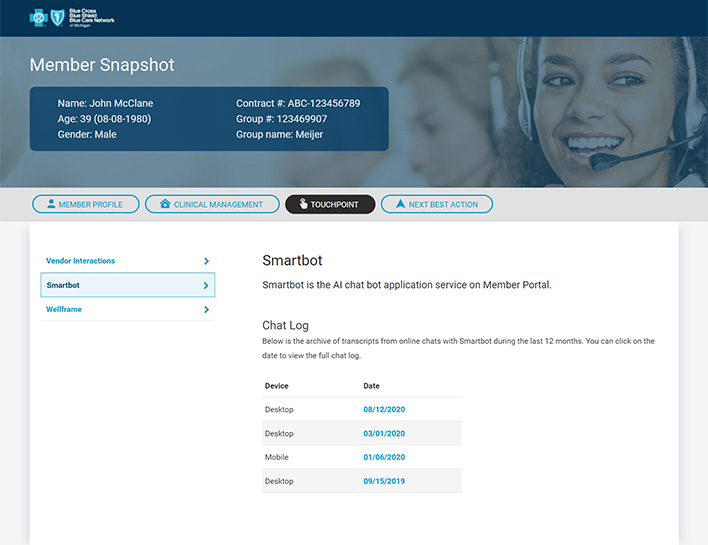Click the Date column header
Screen dimensions: 708x545
click(371, 386)
